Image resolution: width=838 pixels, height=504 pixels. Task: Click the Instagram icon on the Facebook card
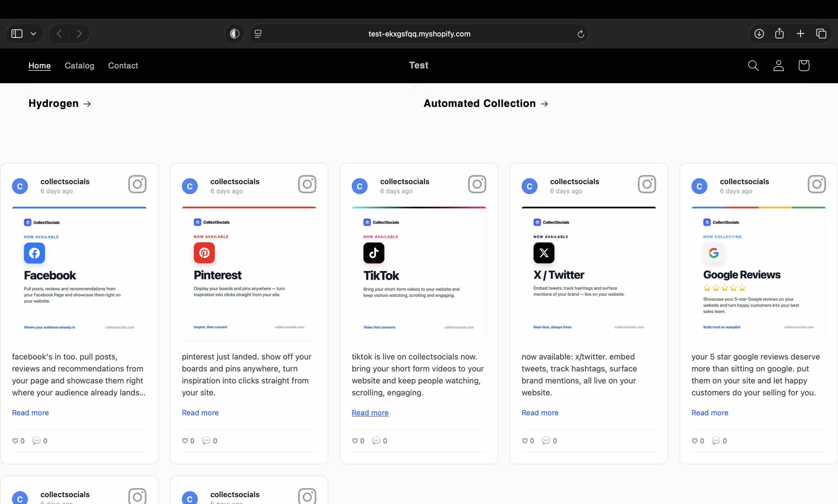(x=137, y=184)
